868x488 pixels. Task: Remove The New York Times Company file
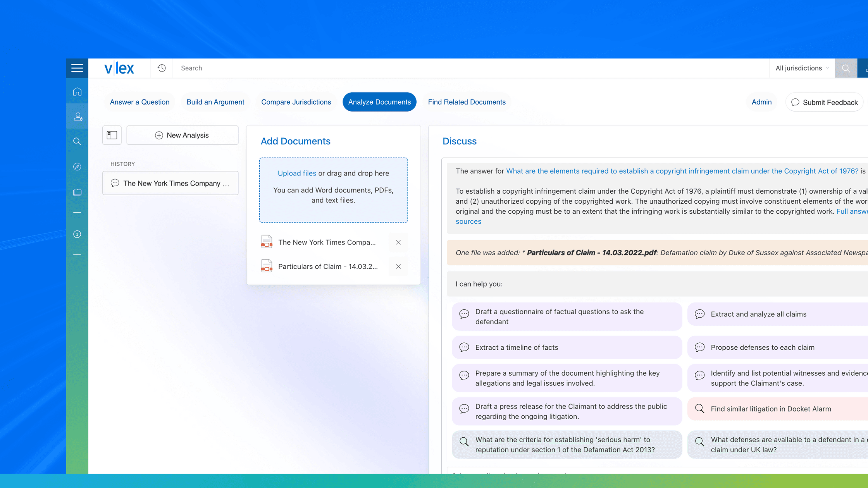(x=398, y=242)
